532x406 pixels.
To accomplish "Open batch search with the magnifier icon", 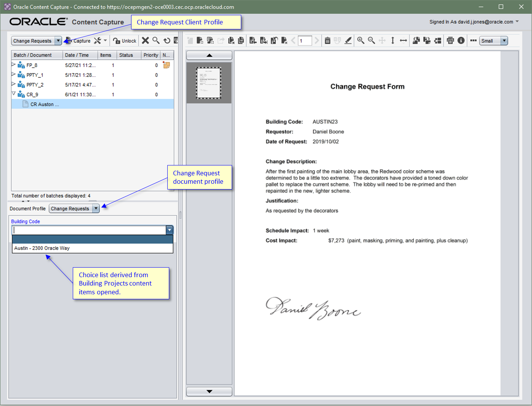I will (156, 40).
